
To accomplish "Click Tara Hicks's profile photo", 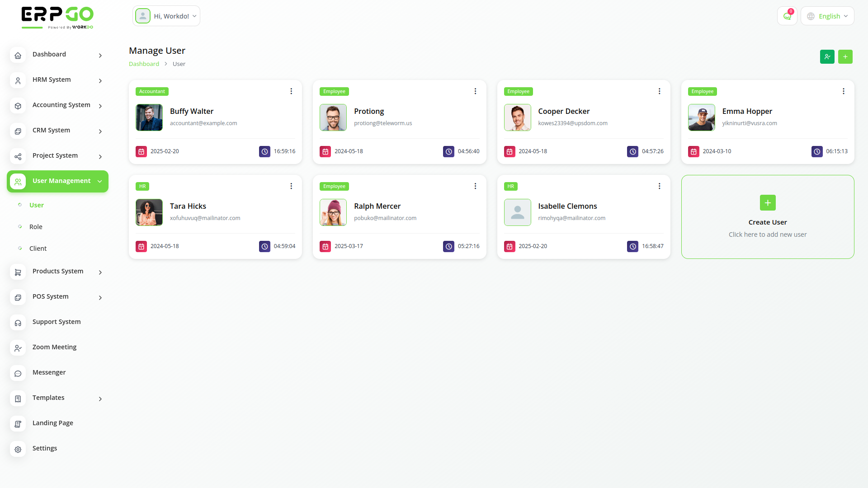I will click(149, 212).
